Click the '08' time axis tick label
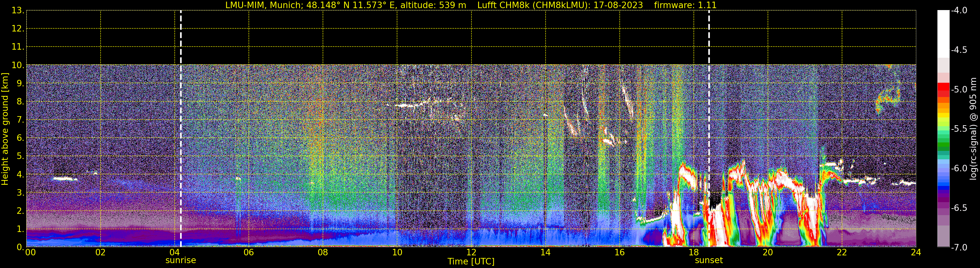 point(323,253)
